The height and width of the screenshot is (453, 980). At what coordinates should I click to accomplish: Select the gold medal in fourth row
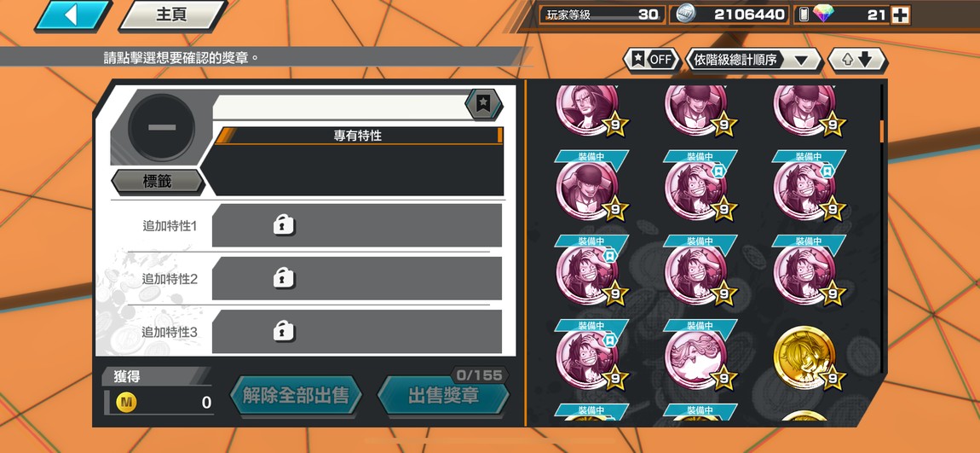[805, 358]
